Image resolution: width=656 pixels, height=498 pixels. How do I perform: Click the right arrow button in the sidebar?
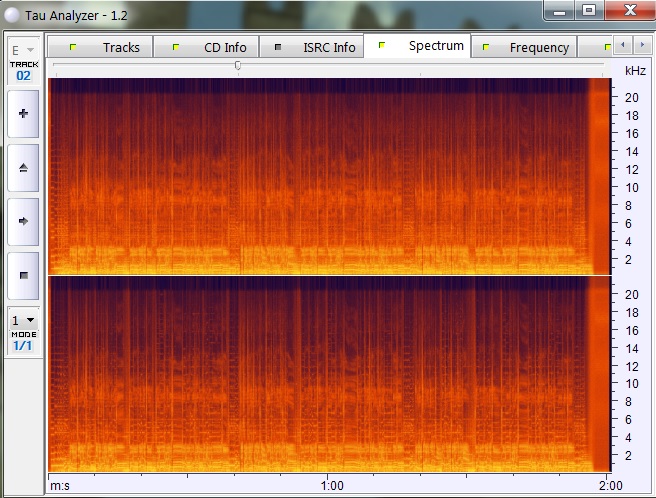click(23, 221)
